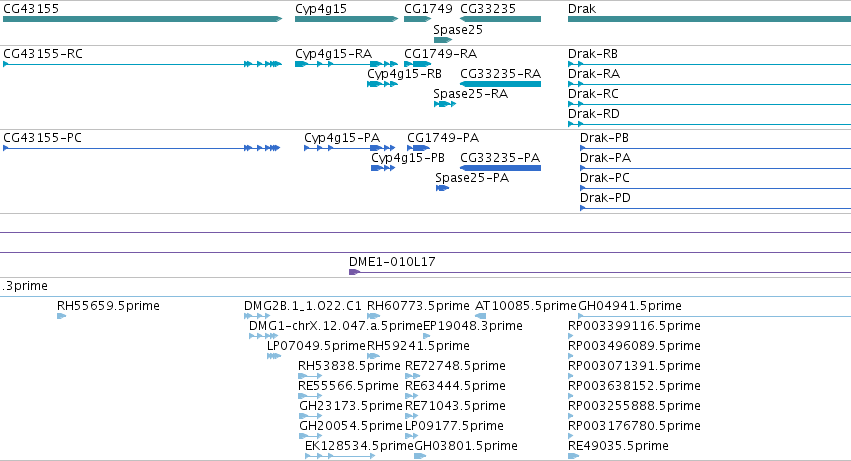This screenshot has height=461, width=851.
Task: Select the RE71043.5prime EST
Action: 411,416
